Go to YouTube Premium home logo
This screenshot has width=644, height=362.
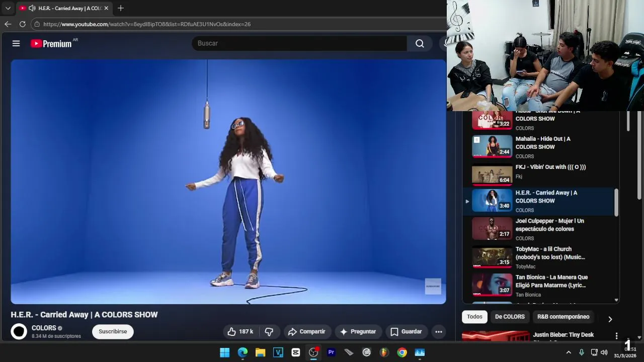[51, 44]
